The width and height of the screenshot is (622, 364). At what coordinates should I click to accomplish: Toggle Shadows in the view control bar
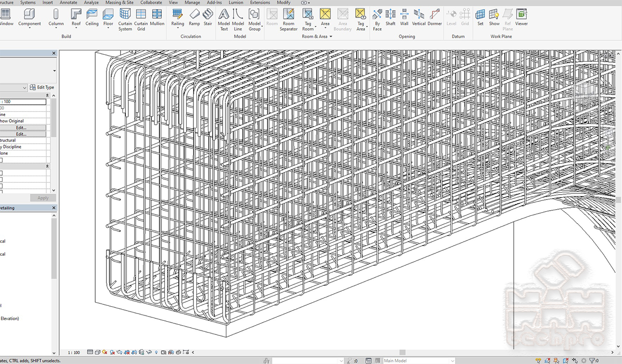112,352
